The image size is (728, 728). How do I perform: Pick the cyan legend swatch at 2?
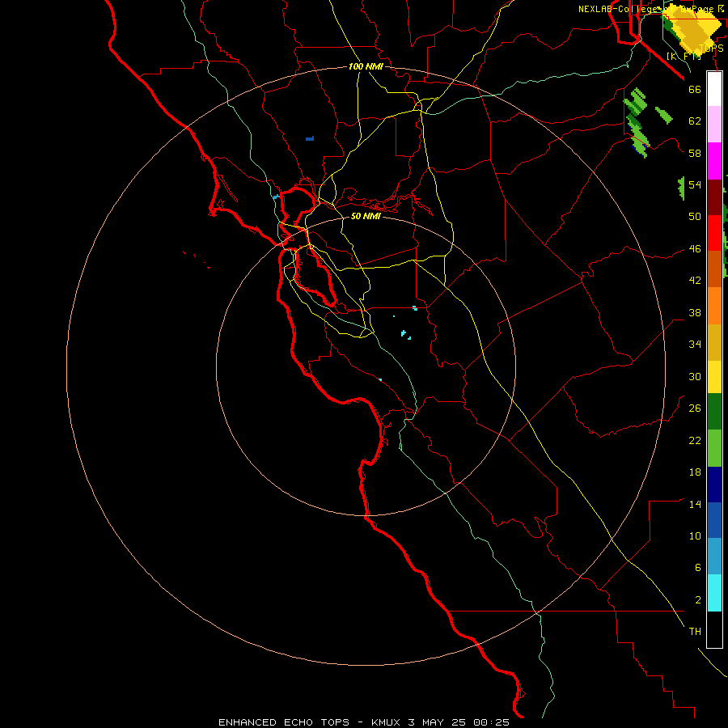click(x=714, y=593)
